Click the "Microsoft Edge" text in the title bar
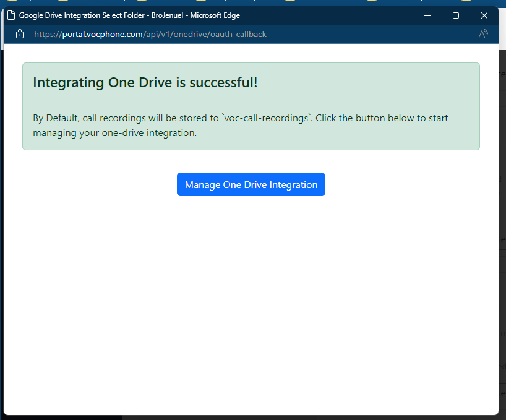The image size is (506, 420). 214,15
